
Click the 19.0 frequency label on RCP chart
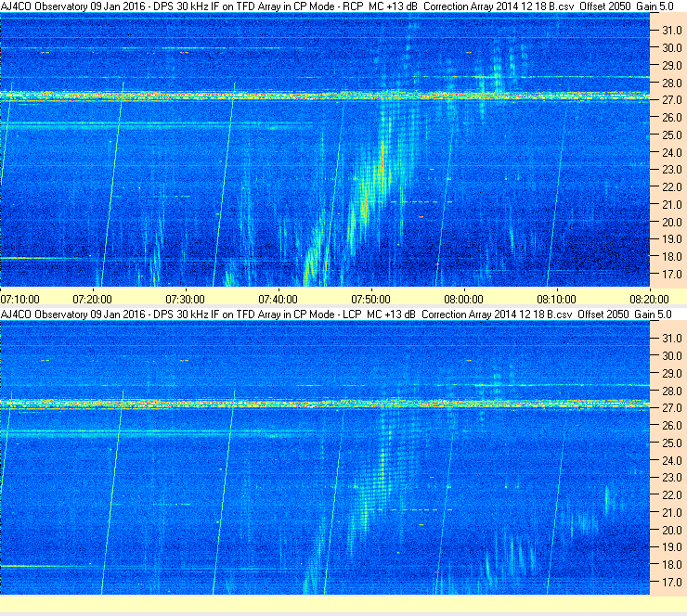click(x=672, y=239)
